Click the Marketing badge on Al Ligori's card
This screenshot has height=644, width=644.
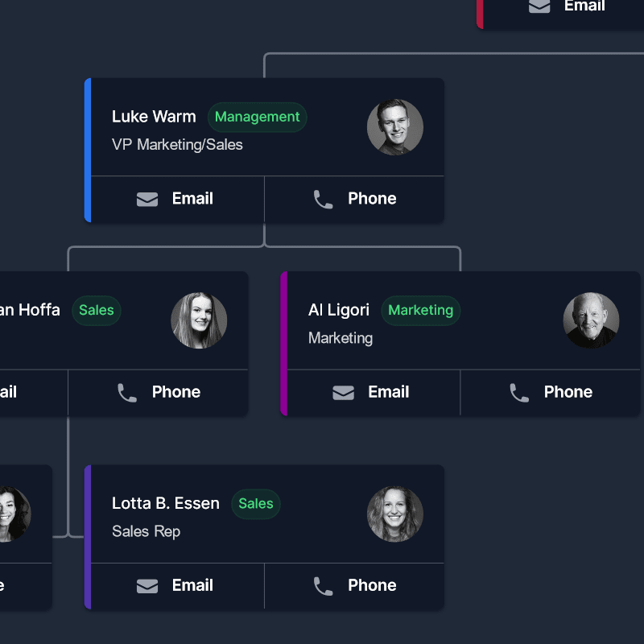[420, 310]
